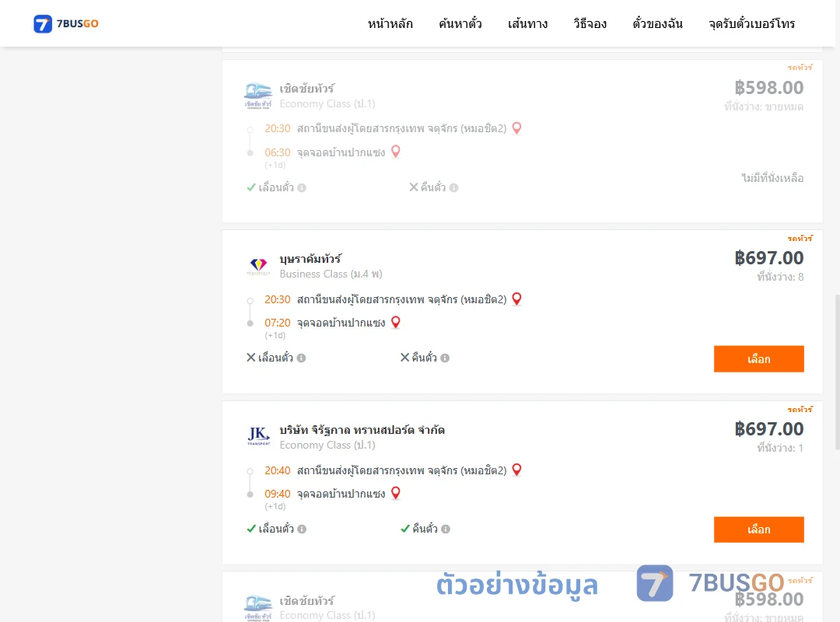Click map pin for 20:30 departure of บุษราคัมทัวร์
The image size is (840, 622).
pyautogui.click(x=516, y=299)
